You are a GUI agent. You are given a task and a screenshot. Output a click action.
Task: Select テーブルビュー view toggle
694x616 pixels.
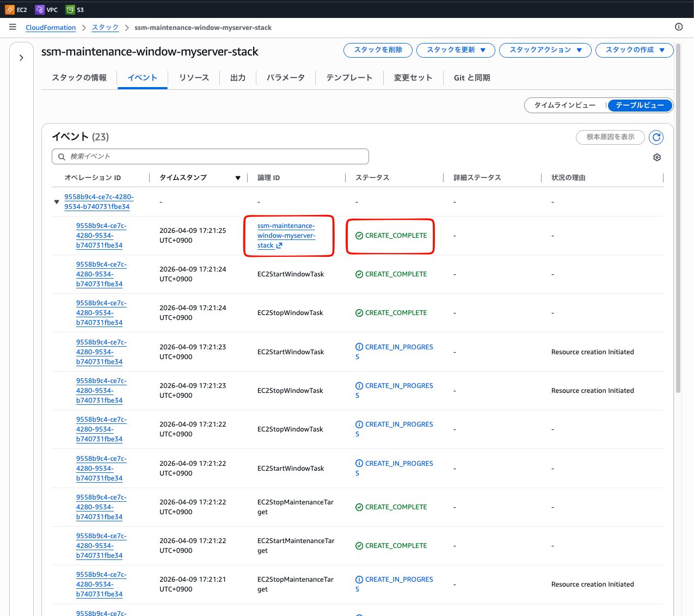pos(640,105)
